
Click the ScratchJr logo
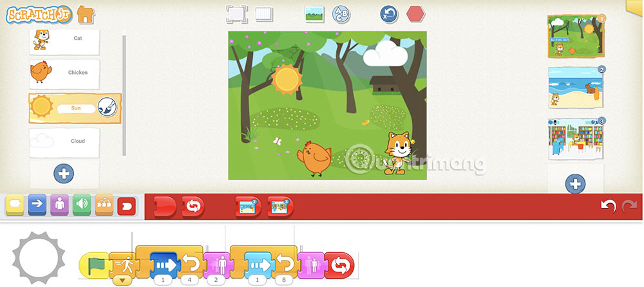point(39,15)
